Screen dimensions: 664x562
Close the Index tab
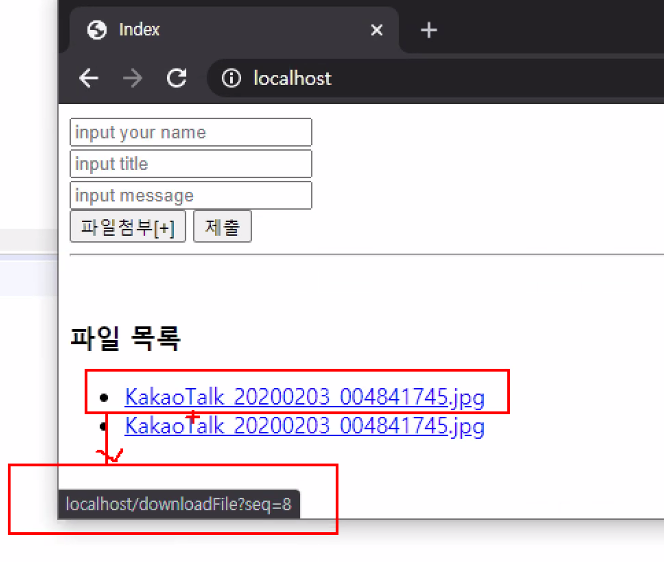pos(376,30)
